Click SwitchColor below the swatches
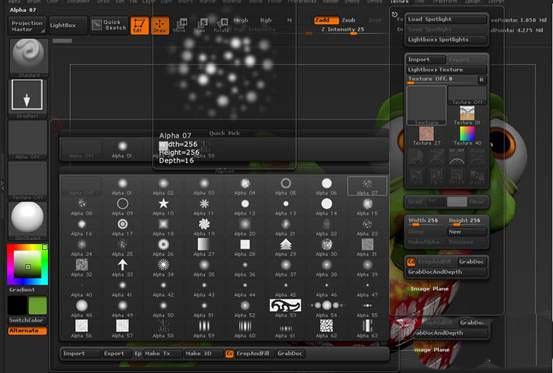The width and height of the screenshot is (553, 373). coord(27,320)
